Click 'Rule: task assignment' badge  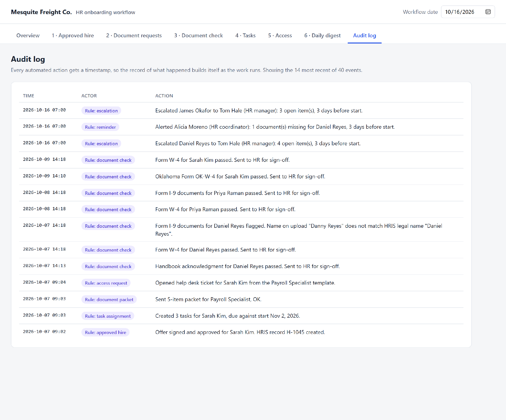108,316
